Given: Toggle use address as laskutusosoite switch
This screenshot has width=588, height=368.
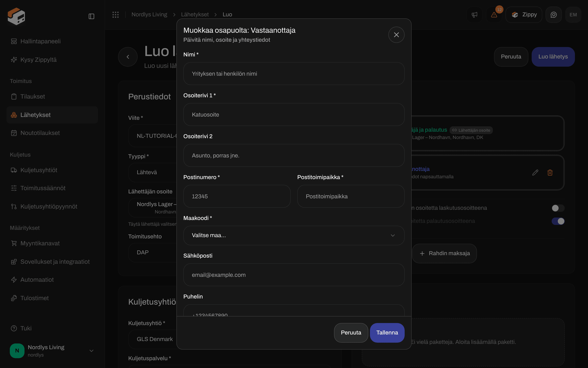Looking at the screenshot, I should 558,208.
